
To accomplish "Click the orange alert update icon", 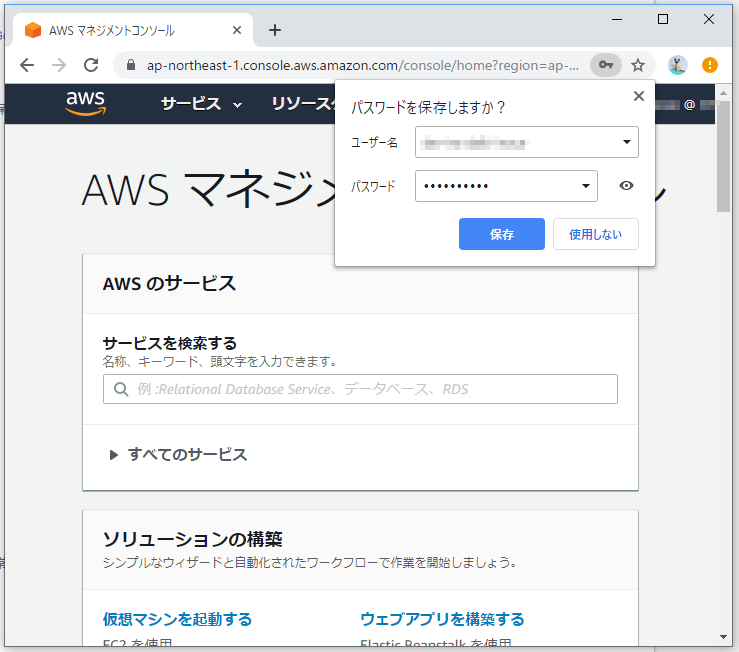I will tap(709, 65).
